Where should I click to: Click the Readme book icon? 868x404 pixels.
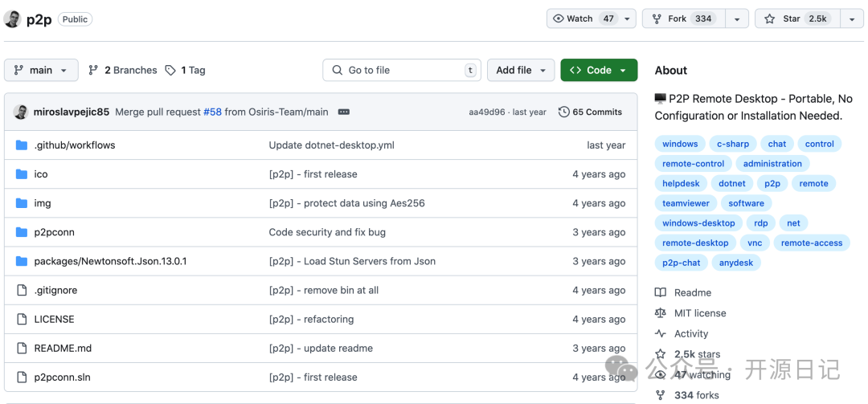(x=661, y=293)
